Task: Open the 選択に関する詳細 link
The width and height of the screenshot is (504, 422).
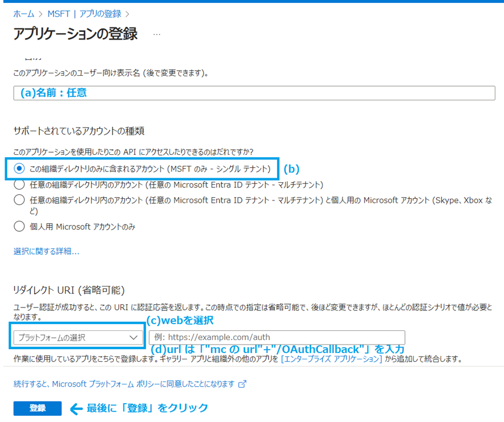Action: [x=46, y=251]
